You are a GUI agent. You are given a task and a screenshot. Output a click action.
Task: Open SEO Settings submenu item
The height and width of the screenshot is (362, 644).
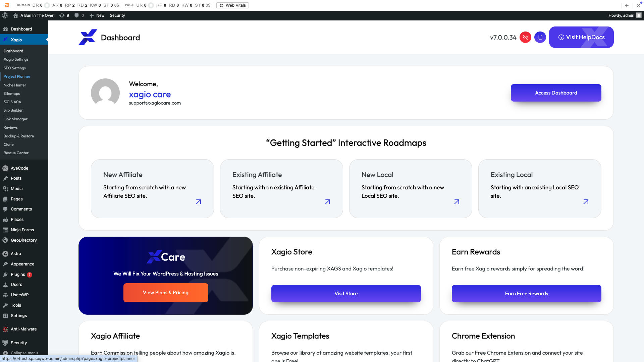[x=14, y=68]
